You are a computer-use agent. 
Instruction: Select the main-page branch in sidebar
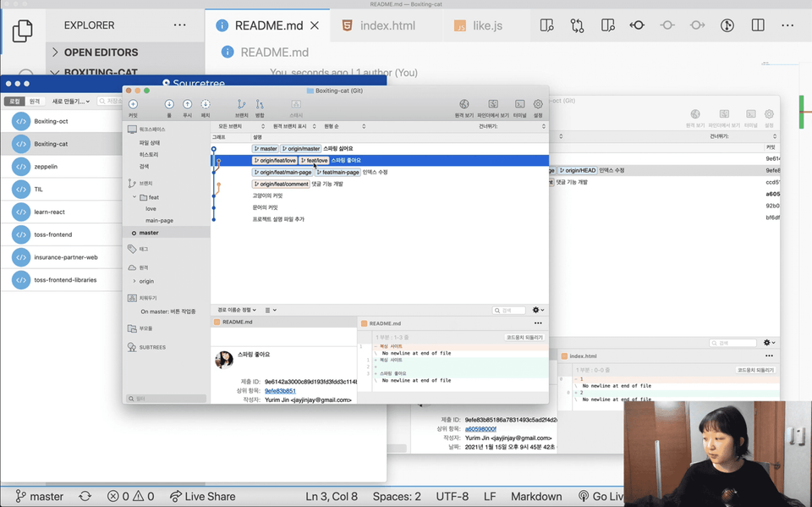click(160, 220)
